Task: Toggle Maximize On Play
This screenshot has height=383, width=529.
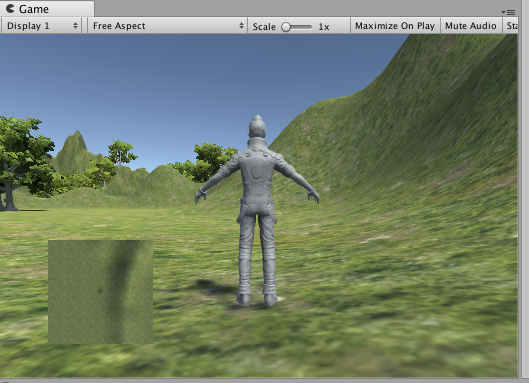Action: 395,26
